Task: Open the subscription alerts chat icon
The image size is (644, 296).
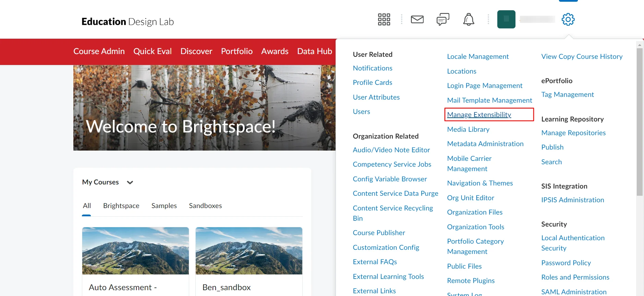Action: (x=443, y=20)
